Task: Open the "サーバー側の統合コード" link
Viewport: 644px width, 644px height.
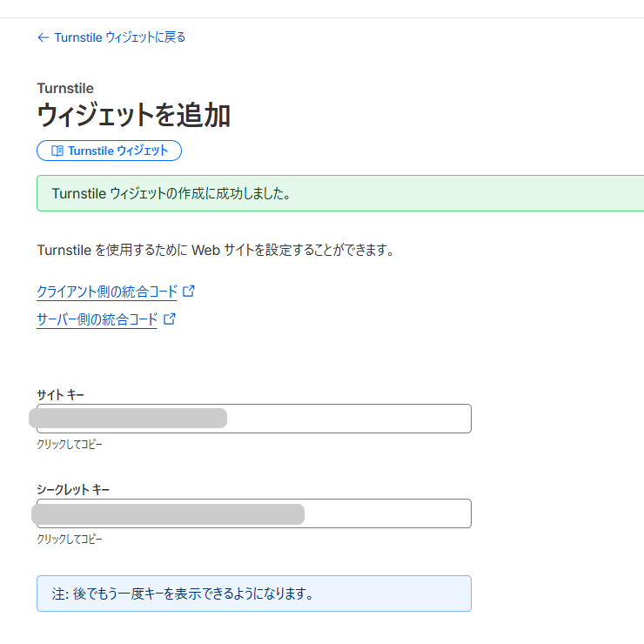Action: click(97, 319)
